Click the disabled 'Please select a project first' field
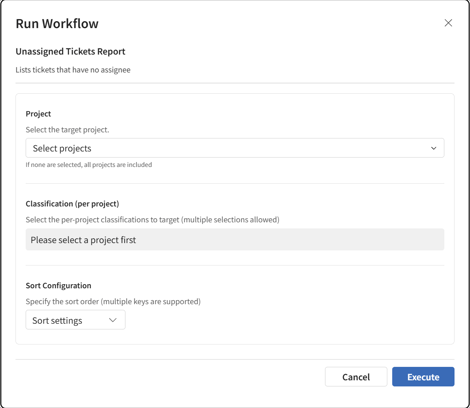 (235, 239)
